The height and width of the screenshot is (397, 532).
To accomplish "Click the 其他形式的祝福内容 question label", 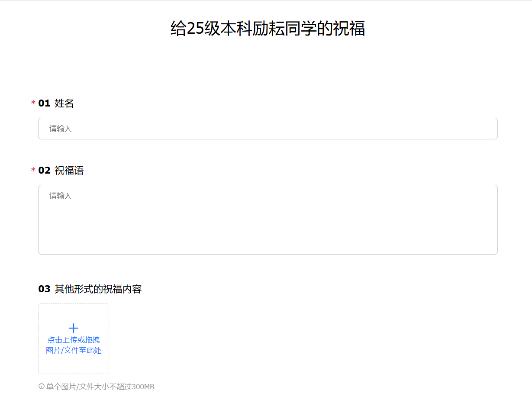I will (x=98, y=289).
